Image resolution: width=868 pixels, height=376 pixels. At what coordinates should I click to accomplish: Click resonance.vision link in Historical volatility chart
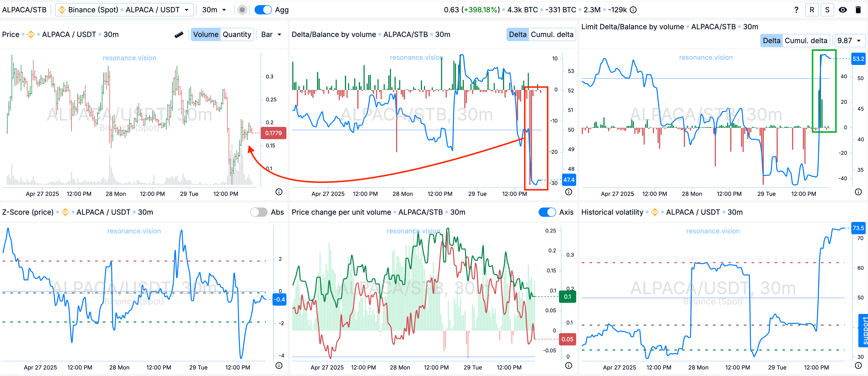point(713,231)
